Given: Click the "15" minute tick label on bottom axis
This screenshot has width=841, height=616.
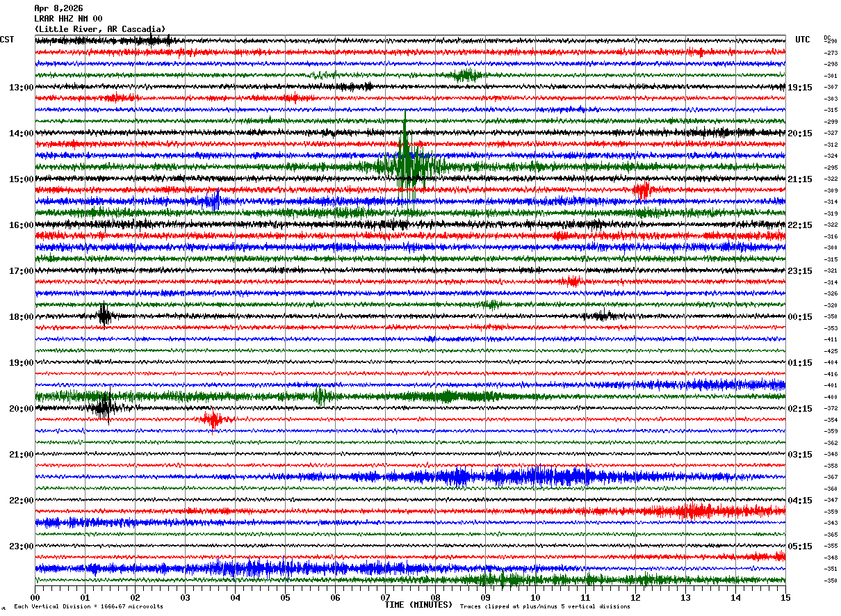Looking at the screenshot, I should (x=785, y=597).
